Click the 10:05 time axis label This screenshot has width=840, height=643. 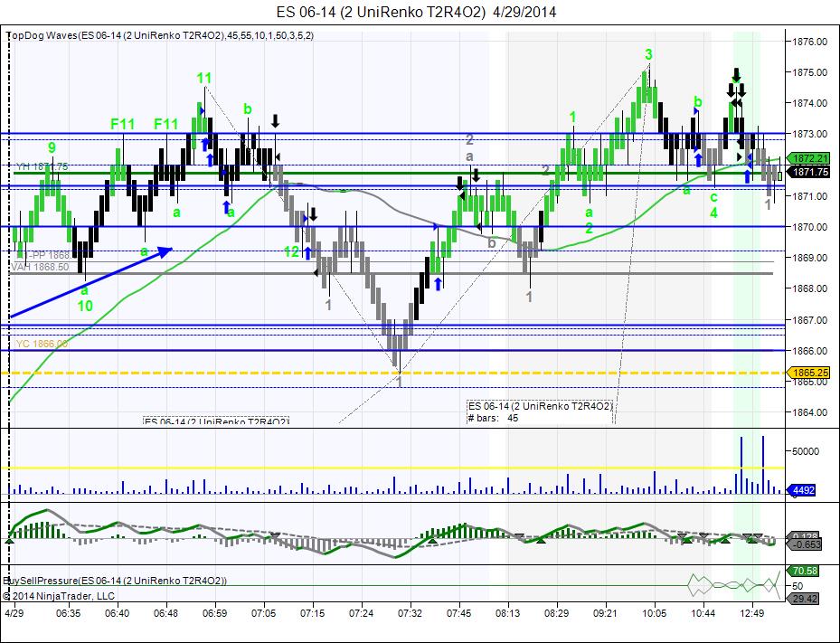coord(654,613)
